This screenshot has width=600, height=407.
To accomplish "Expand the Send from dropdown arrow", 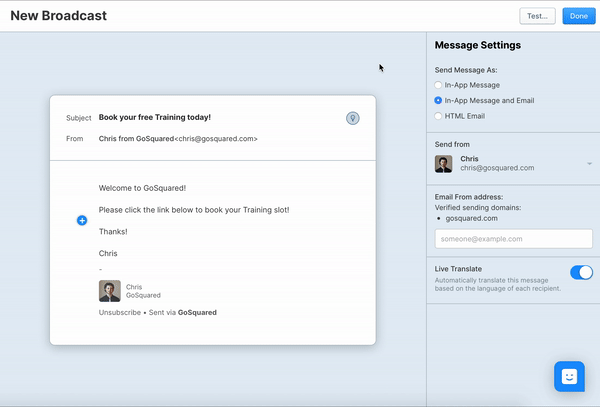I will tap(589, 164).
